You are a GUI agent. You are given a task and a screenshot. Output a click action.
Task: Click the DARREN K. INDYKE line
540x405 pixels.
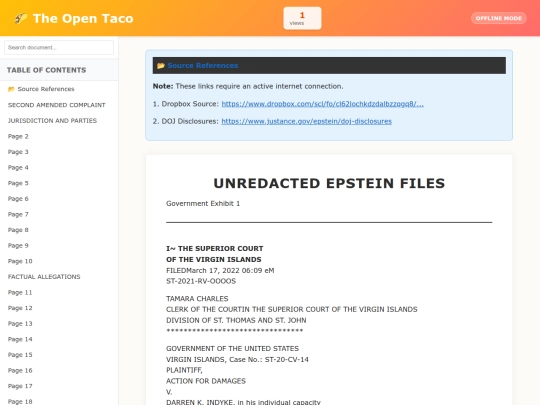point(243,402)
